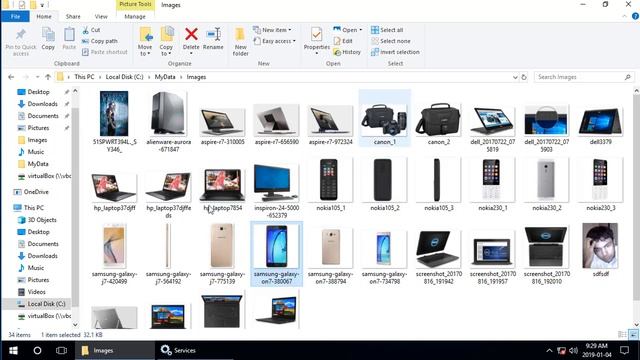Image resolution: width=640 pixels, height=360 pixels.
Task: Click the volume speaker tray icon
Action: 573,350
